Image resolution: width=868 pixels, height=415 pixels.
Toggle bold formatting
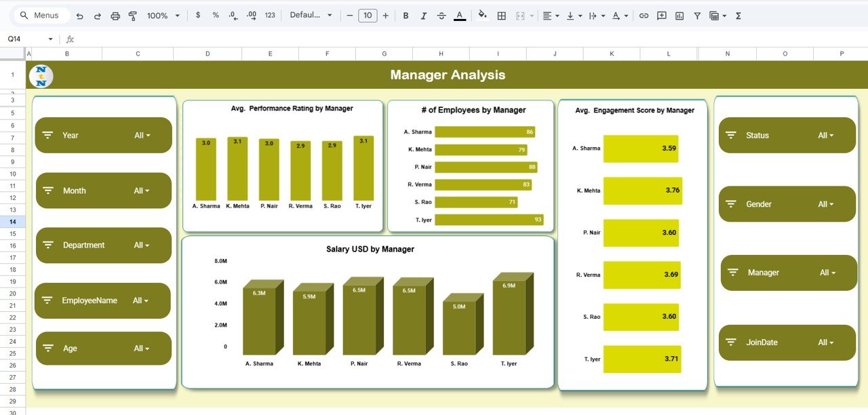point(405,15)
